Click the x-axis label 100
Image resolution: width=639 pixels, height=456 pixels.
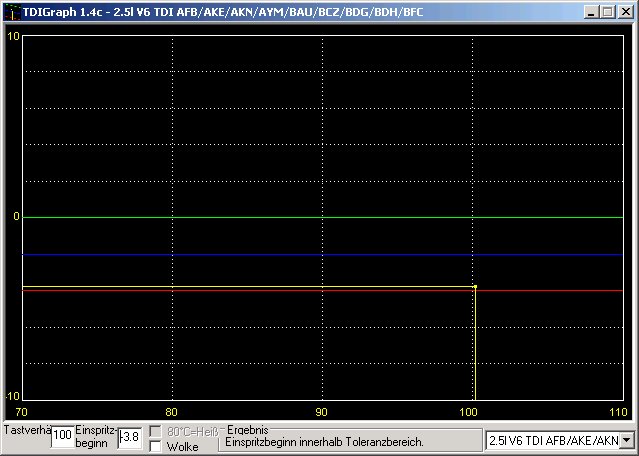468,412
